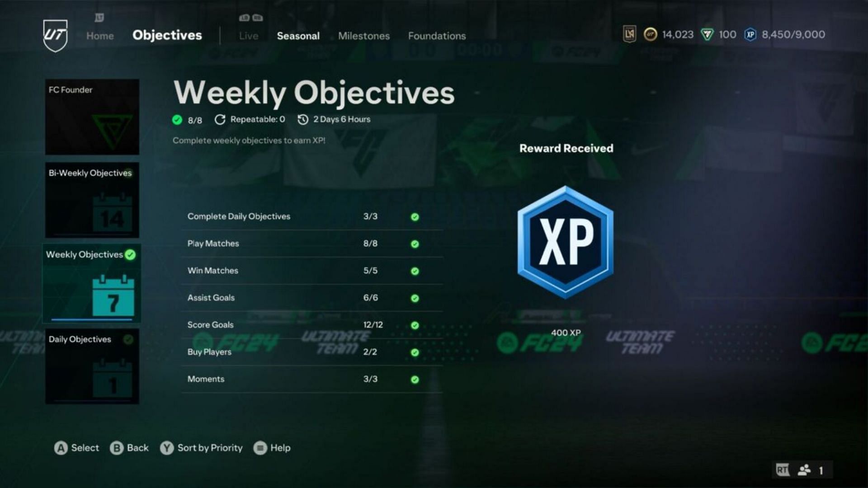Toggle the Win Matches completed status
Viewport: 868px width, 488px height.
point(415,270)
